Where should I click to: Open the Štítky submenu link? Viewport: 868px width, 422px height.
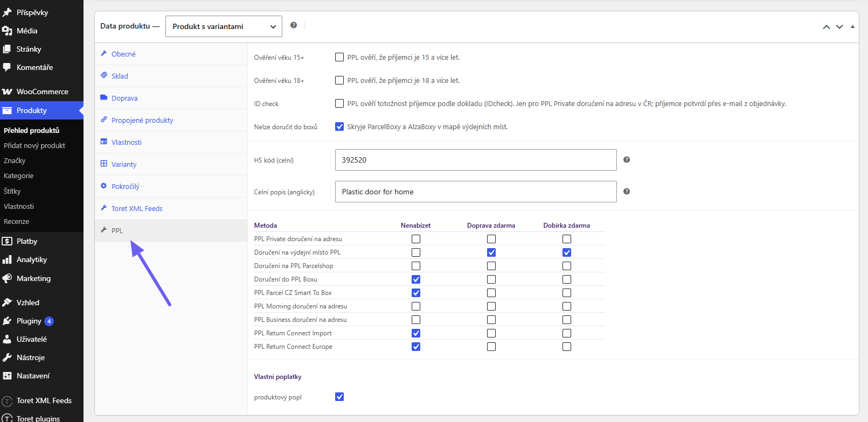click(12, 191)
